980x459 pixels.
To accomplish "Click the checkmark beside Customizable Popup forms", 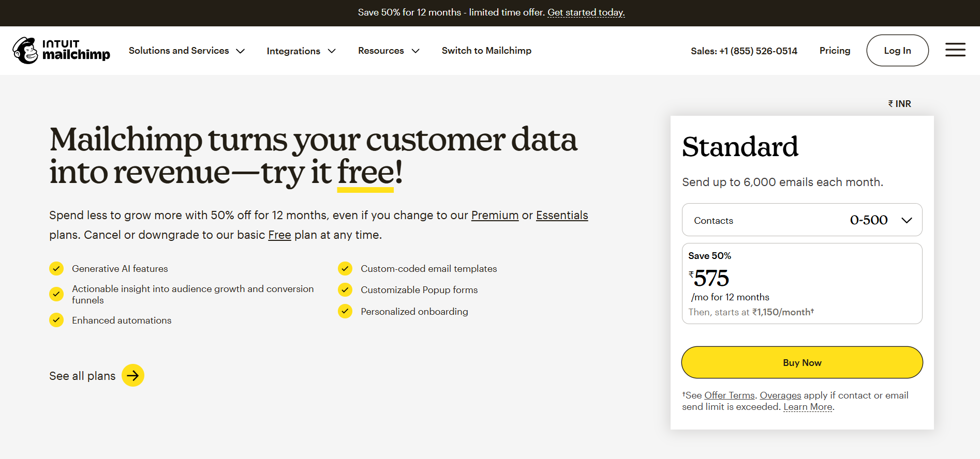I will coord(345,289).
